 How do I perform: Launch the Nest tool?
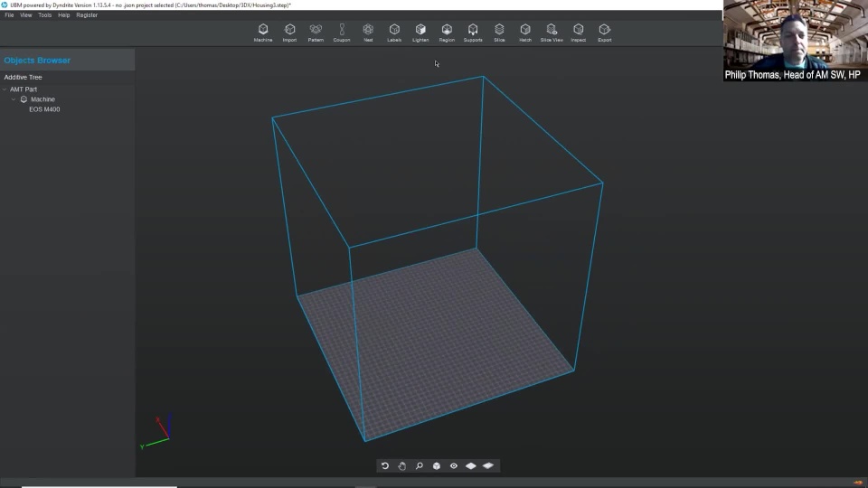tap(368, 33)
